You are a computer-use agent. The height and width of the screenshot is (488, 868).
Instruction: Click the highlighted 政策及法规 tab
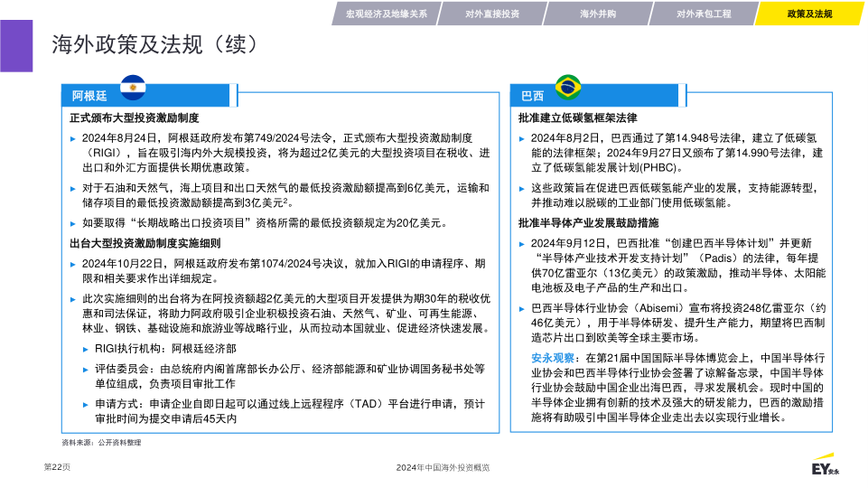[x=809, y=14]
